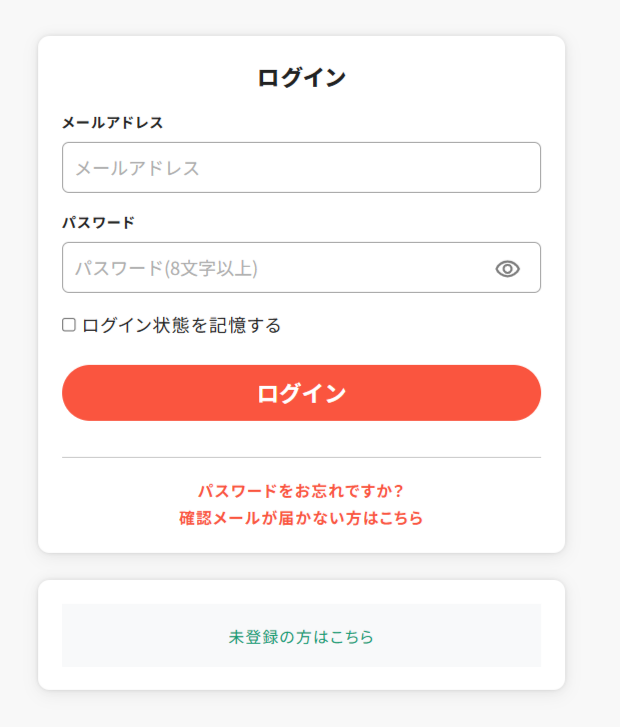Select the resend confirmation email link
Image resolution: width=620 pixels, height=727 pixels.
coord(301,518)
